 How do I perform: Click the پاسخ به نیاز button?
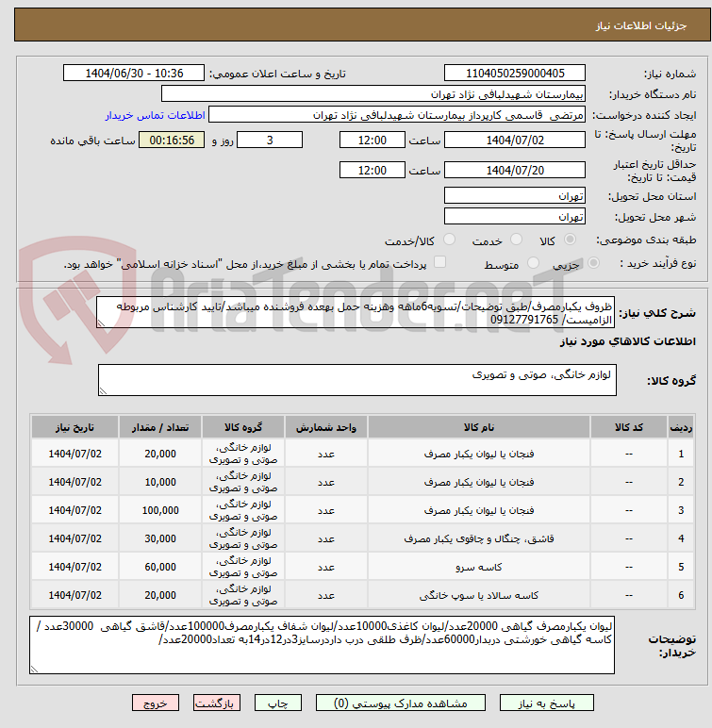pos(547,703)
